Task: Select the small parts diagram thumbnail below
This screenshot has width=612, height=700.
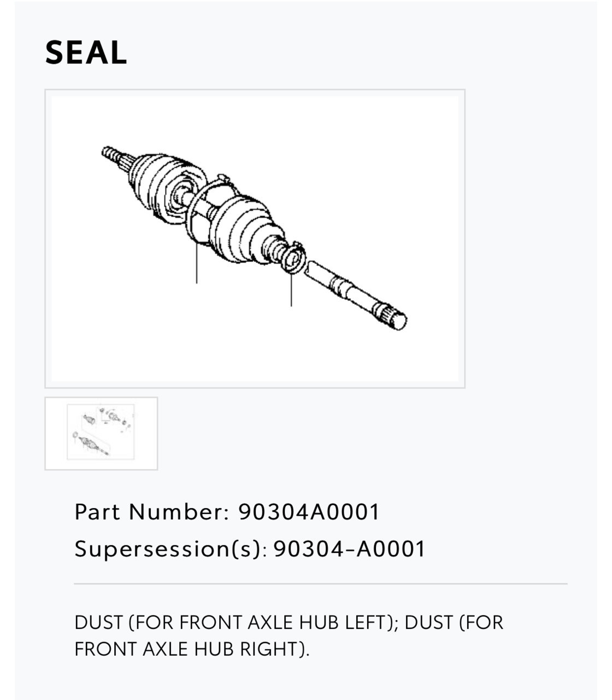Action: coord(101,433)
